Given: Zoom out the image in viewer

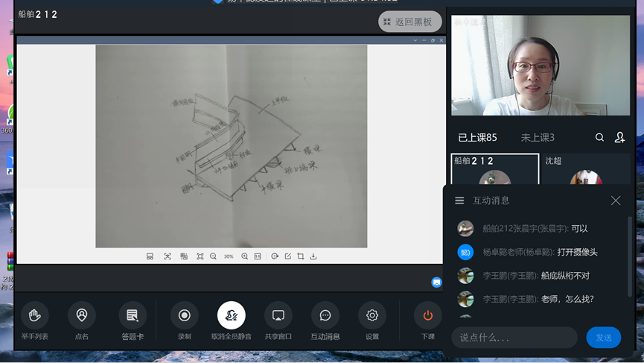Looking at the screenshot, I should pos(213,256).
